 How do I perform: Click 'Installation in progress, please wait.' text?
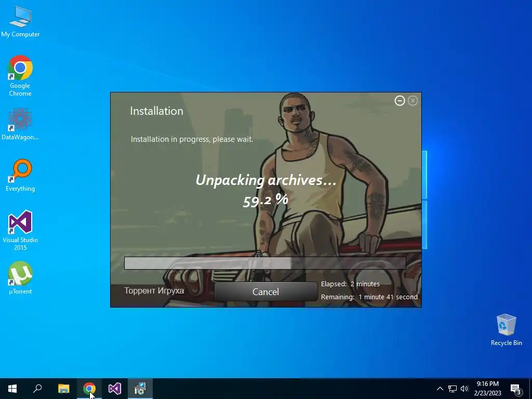pos(192,139)
